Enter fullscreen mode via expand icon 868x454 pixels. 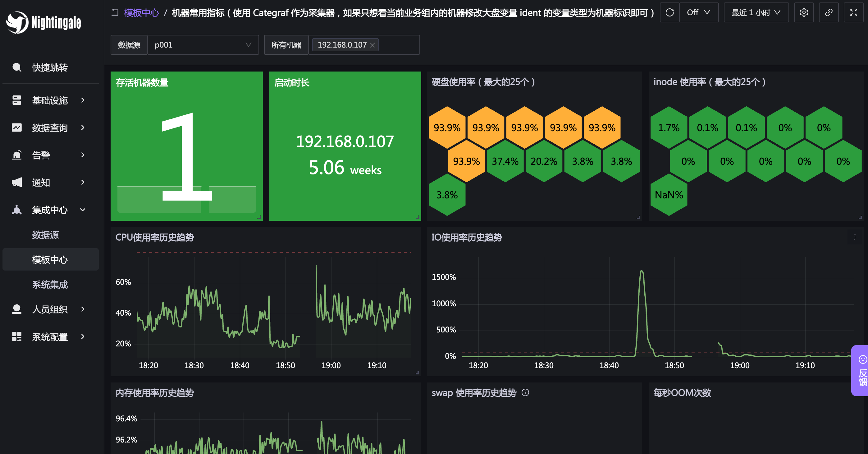click(x=853, y=12)
